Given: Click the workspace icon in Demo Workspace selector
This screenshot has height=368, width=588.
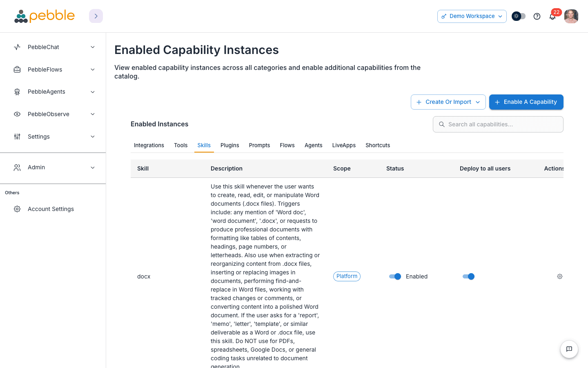Looking at the screenshot, I should 444,16.
